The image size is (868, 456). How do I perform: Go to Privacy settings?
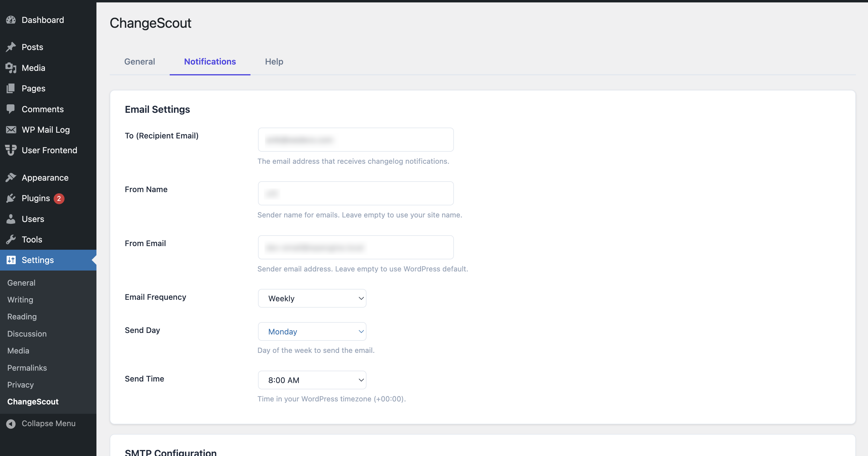tap(20, 385)
